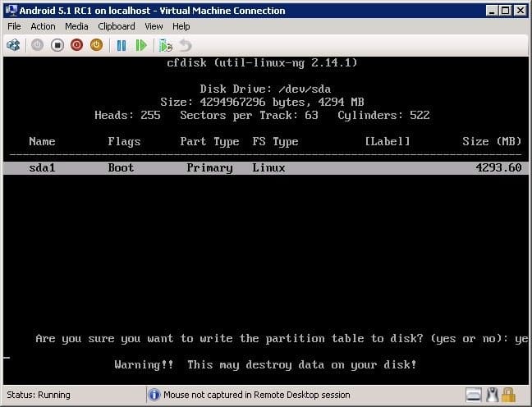Click the Primary partition type text

[x=209, y=168]
